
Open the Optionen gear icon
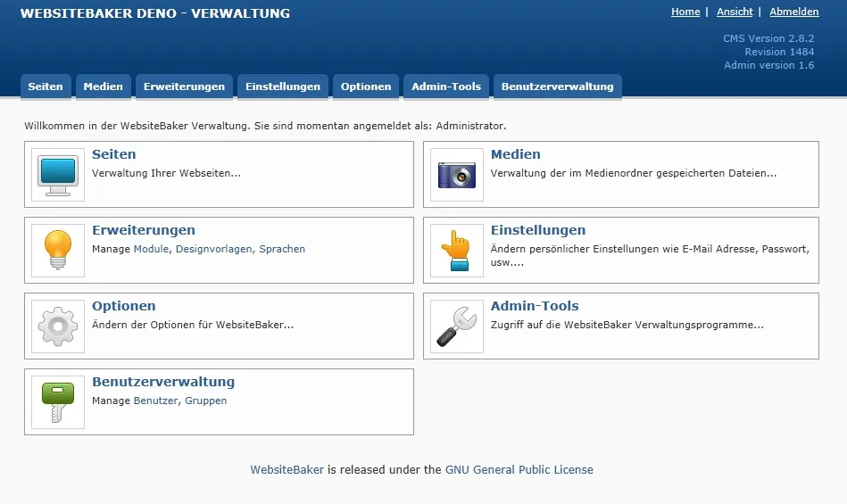[58, 326]
